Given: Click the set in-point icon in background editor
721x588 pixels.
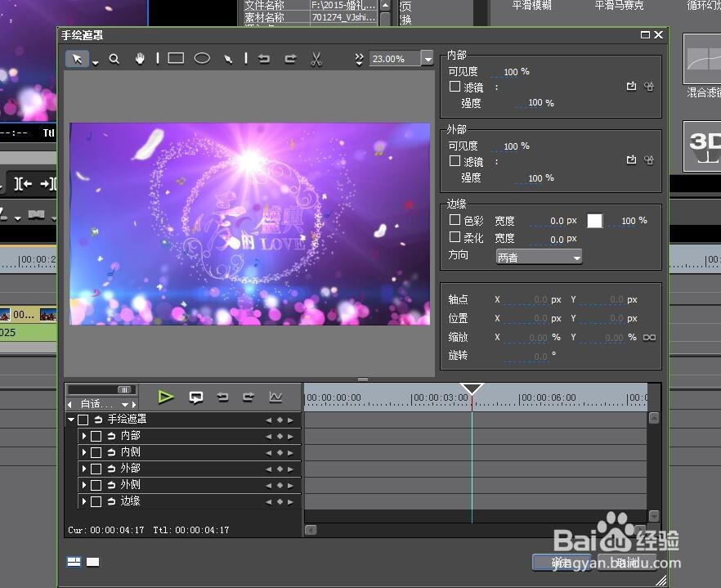Looking at the screenshot, I should click(x=23, y=184).
